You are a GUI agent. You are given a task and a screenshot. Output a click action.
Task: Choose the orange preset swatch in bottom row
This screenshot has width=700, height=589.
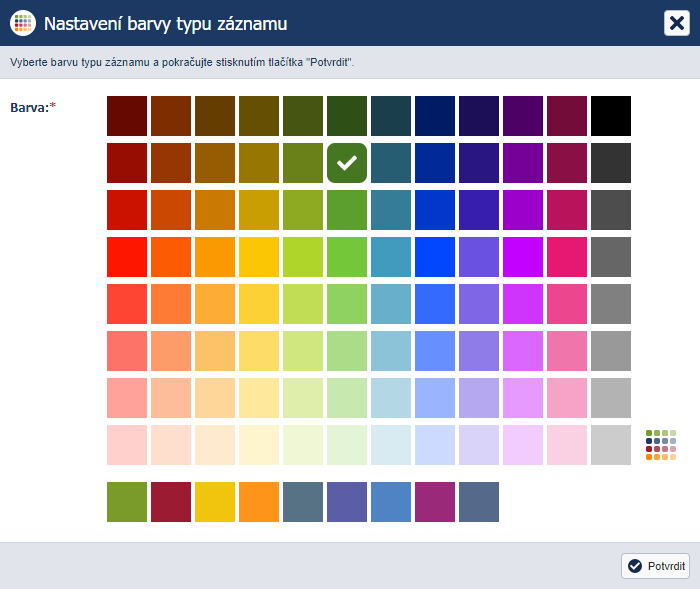[259, 502]
